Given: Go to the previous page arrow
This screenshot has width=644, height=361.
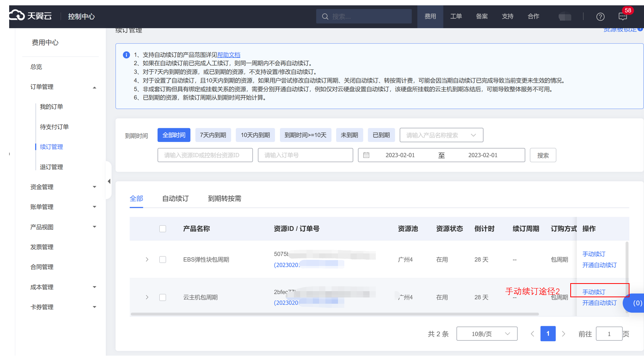Looking at the screenshot, I should 532,334.
